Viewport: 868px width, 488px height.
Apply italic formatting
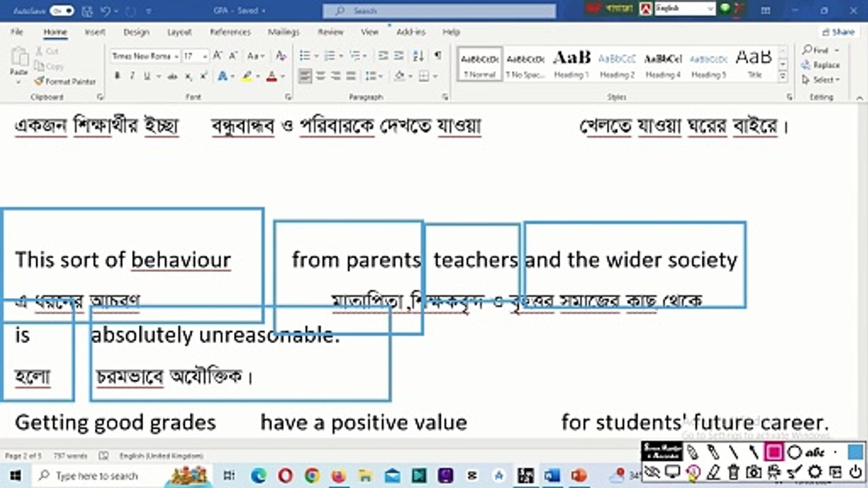coord(132,77)
